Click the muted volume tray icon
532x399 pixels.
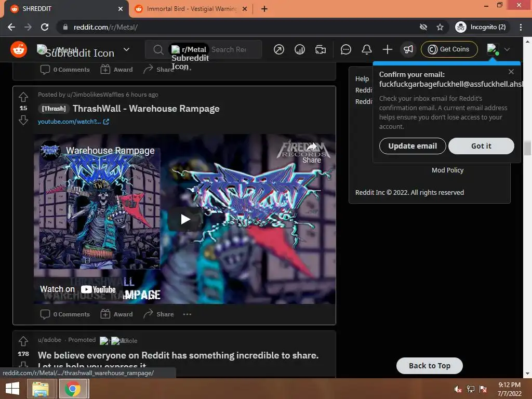(x=458, y=389)
